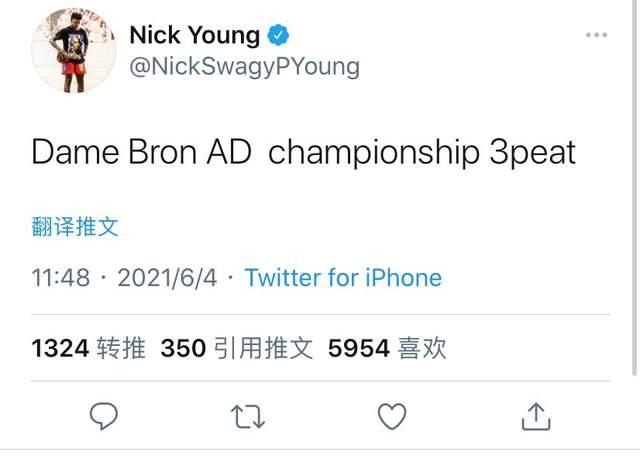
Task: Click the 11:48 time of the tweet
Action: pos(61,277)
